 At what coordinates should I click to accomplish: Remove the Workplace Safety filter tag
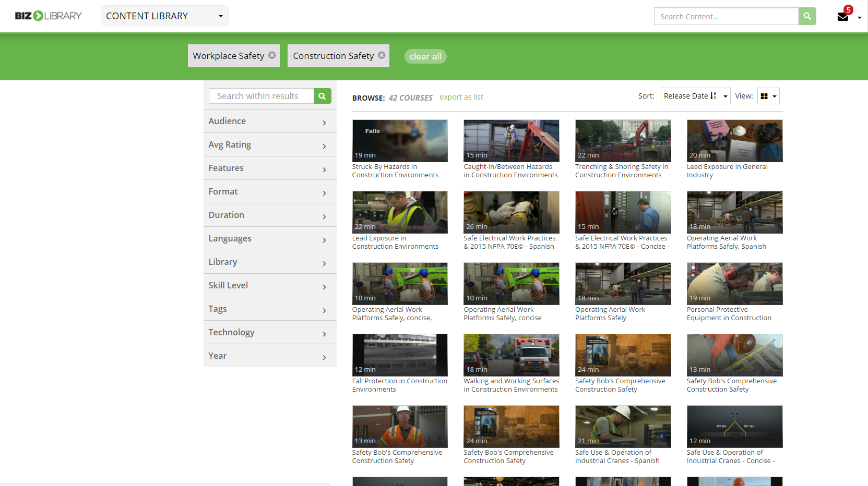tap(272, 55)
